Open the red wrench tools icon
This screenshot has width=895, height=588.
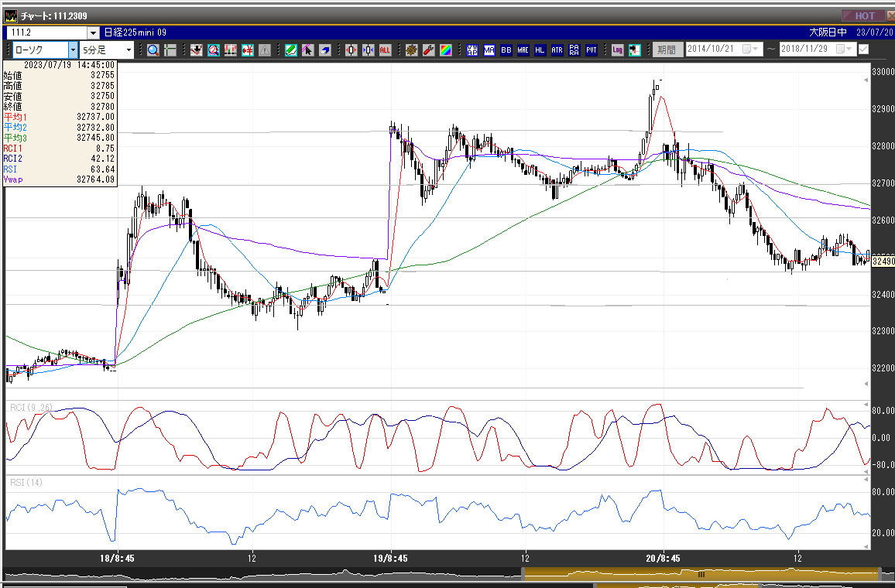click(429, 50)
